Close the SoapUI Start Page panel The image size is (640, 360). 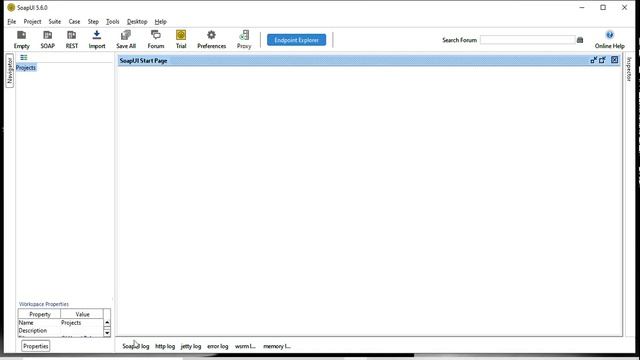[614, 60]
